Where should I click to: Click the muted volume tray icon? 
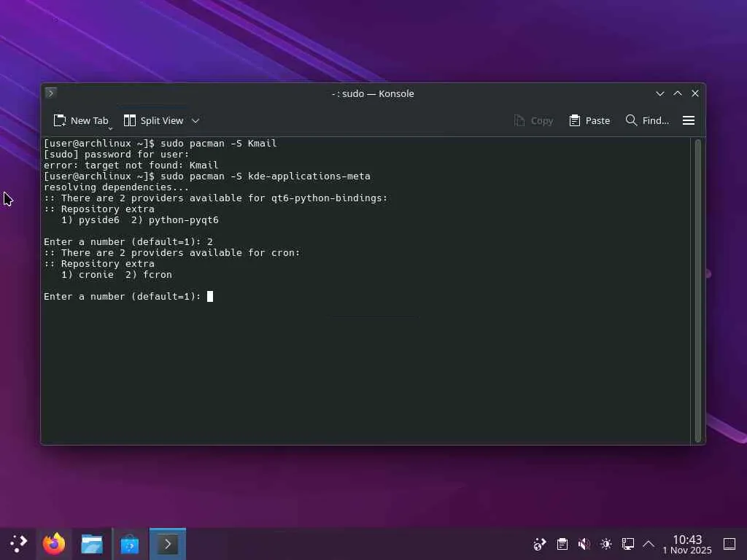coord(584,544)
